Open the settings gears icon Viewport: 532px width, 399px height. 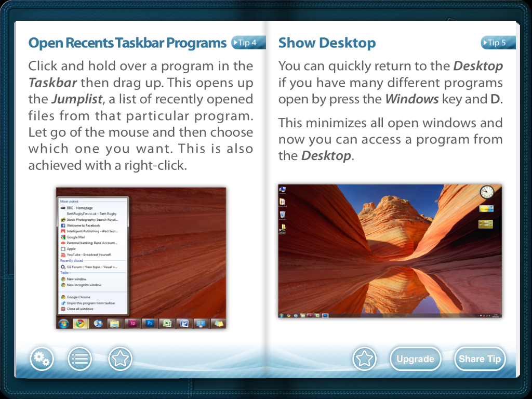pyautogui.click(x=42, y=358)
